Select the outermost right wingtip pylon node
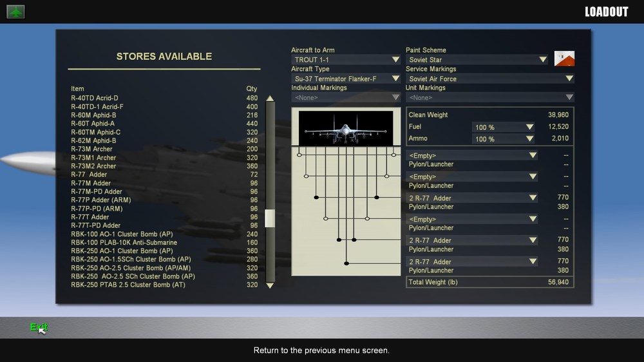Screen dimensions: 644x362 tap(393, 155)
